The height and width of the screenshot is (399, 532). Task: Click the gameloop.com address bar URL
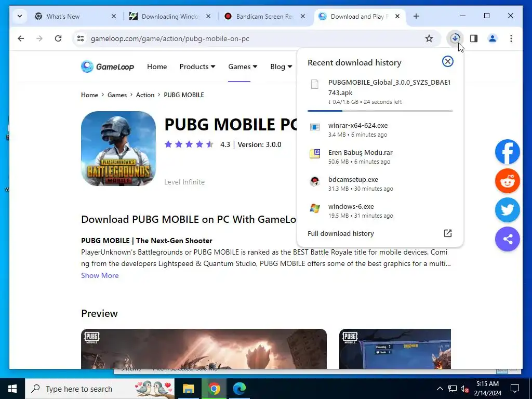pos(170,38)
